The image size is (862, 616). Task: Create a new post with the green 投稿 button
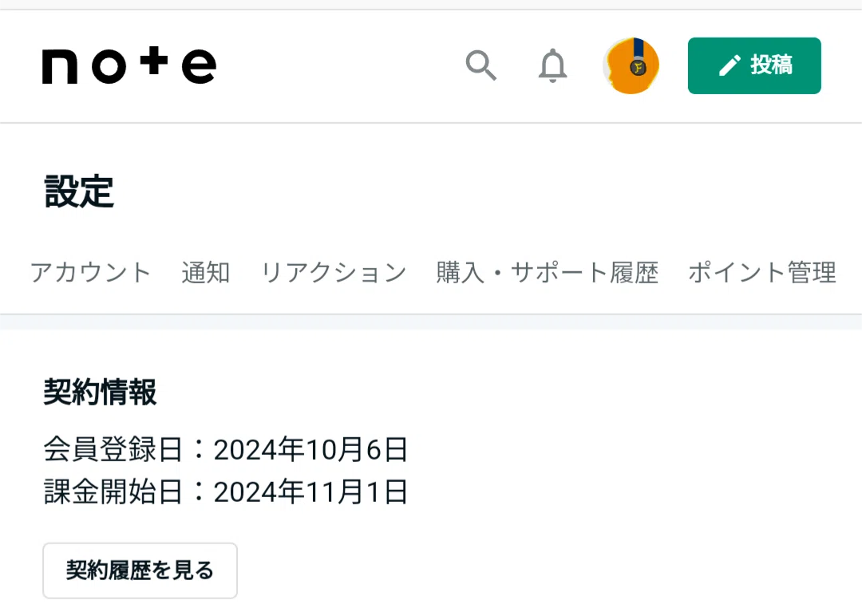754,65
